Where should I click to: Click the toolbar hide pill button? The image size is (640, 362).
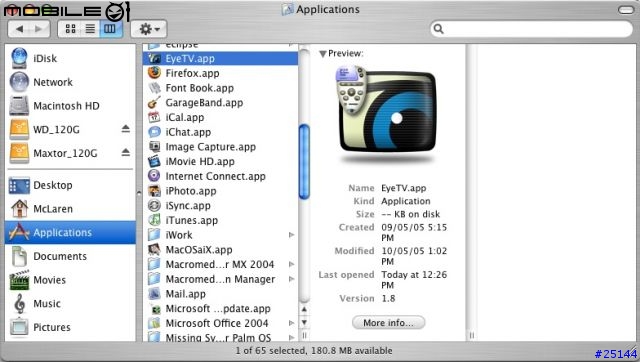[625, 10]
